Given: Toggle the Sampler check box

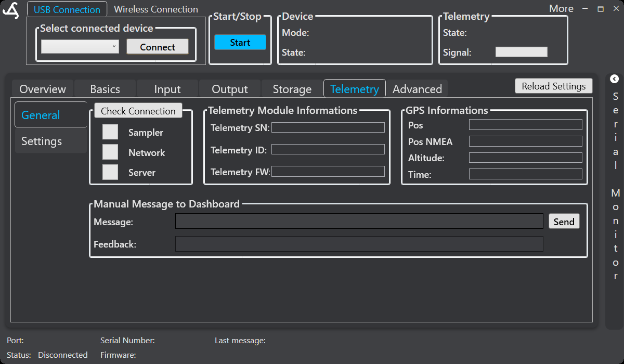Looking at the screenshot, I should (110, 132).
